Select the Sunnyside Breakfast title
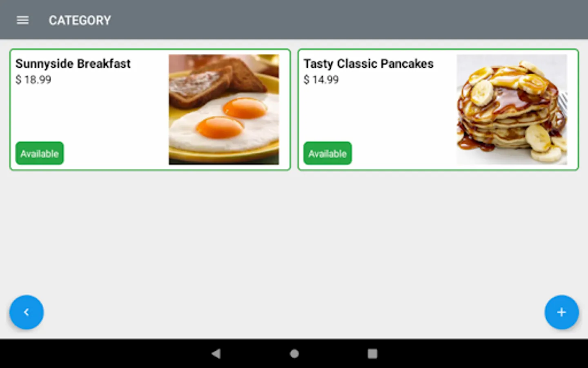 (73, 64)
